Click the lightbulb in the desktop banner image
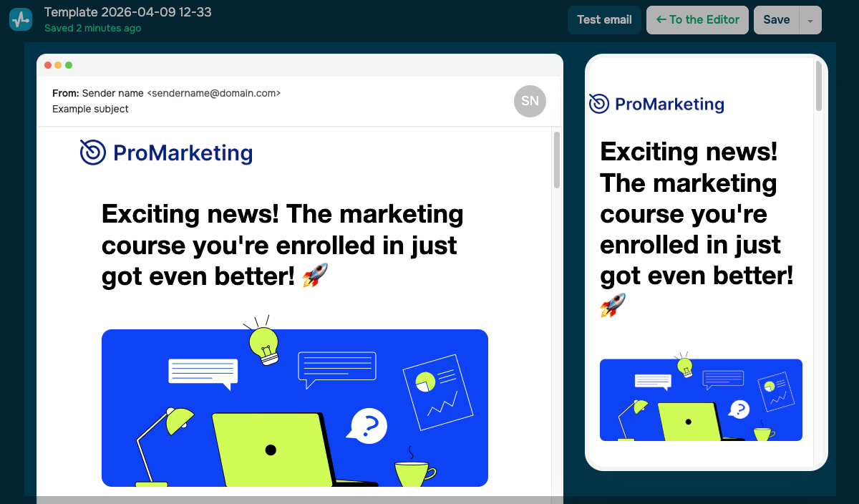 (x=263, y=341)
